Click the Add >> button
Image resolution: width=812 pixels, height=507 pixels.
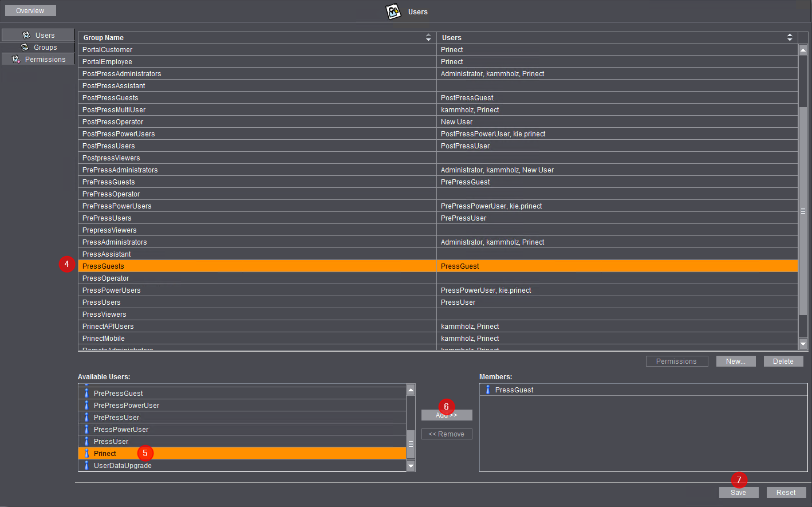447,415
